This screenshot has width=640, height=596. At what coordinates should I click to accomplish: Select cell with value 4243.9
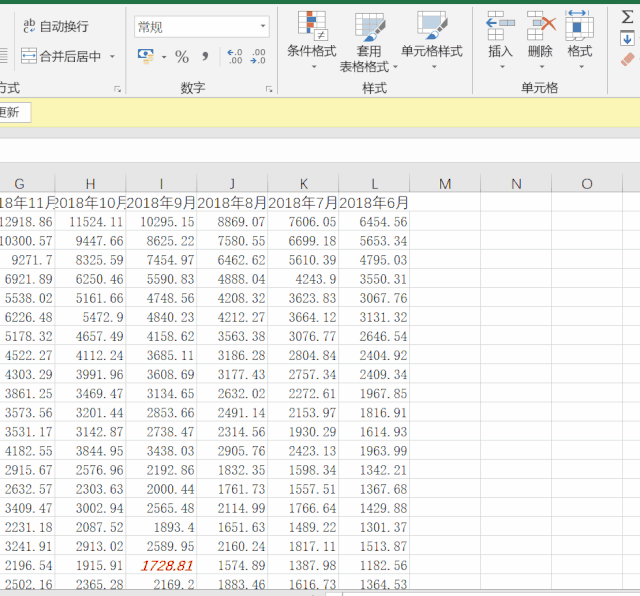tap(303, 279)
